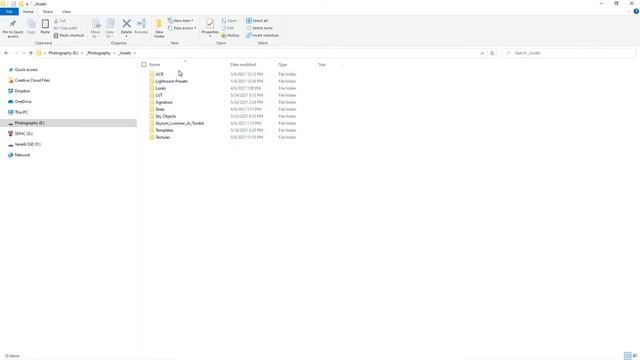Select the LUT folder

[x=159, y=95]
